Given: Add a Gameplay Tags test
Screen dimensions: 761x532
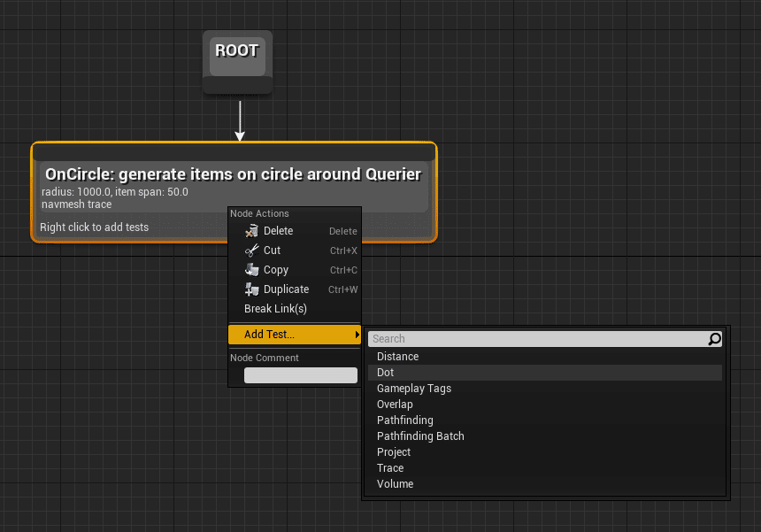Looking at the screenshot, I should coord(544,389).
